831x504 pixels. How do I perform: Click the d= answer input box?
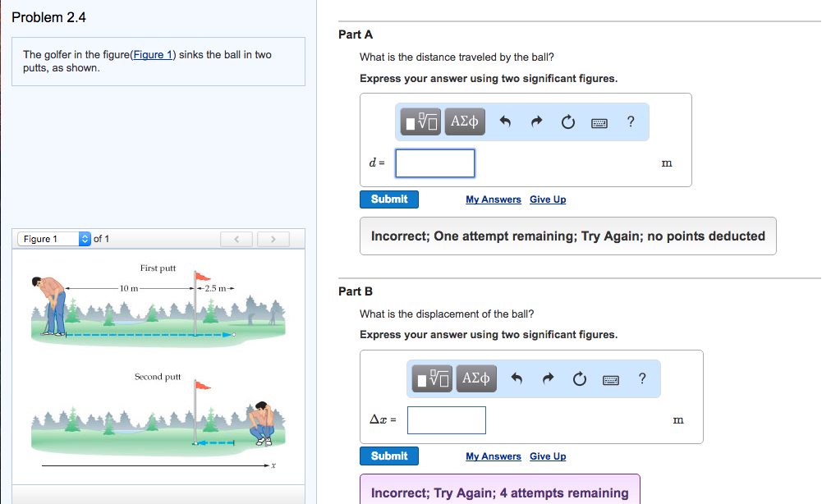(434, 163)
